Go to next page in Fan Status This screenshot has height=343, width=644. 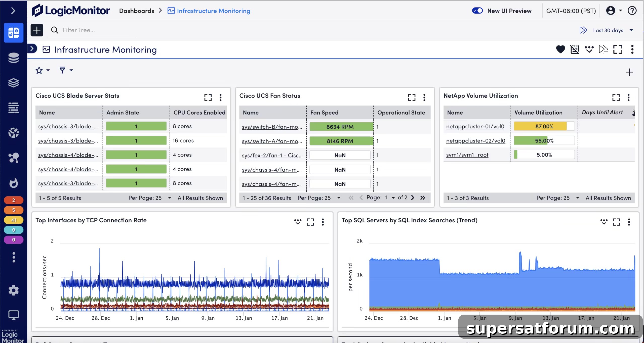pos(413,198)
